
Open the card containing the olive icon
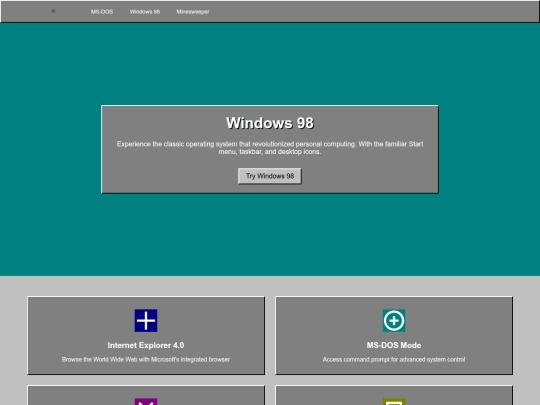click(394, 395)
